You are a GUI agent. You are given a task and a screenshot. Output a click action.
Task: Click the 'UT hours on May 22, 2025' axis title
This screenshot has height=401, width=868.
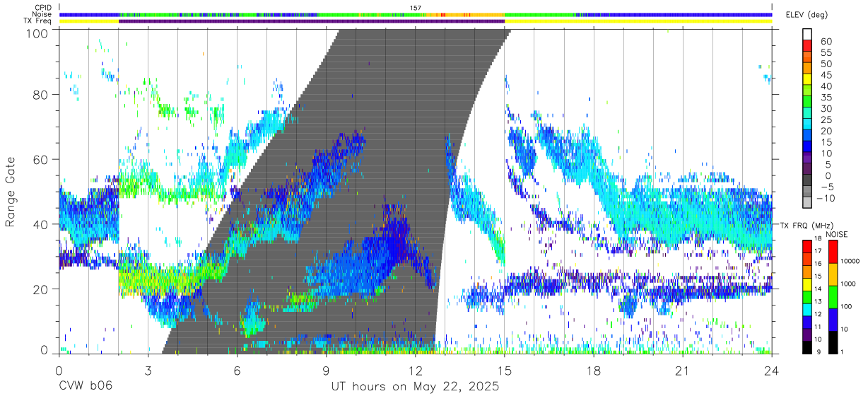point(416,386)
